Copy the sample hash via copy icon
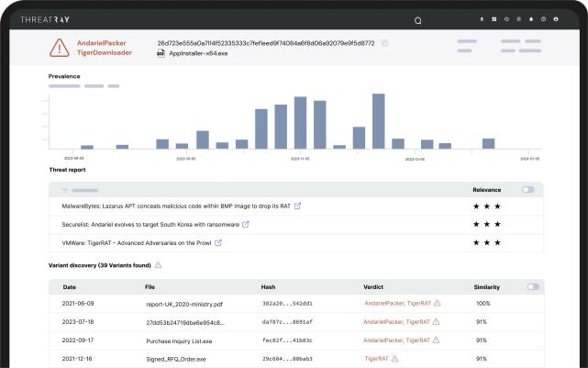This screenshot has width=588, height=368. coord(384,42)
